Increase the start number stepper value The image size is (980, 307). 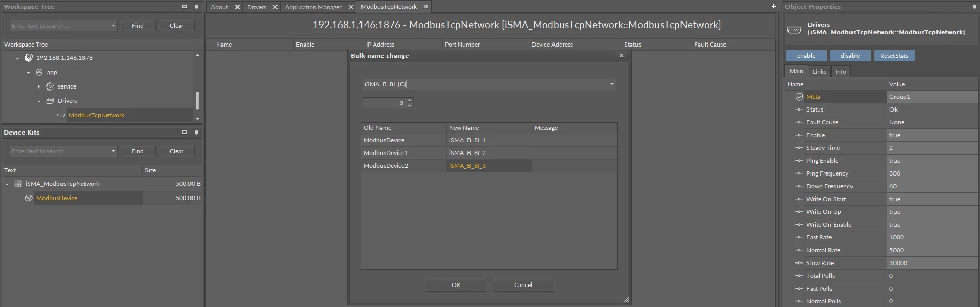tap(409, 100)
